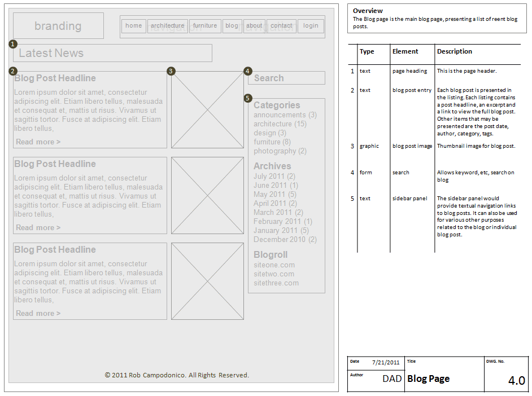This screenshot has height=396, width=532.
Task: Click the author DAD in title block
Action: 392,379
